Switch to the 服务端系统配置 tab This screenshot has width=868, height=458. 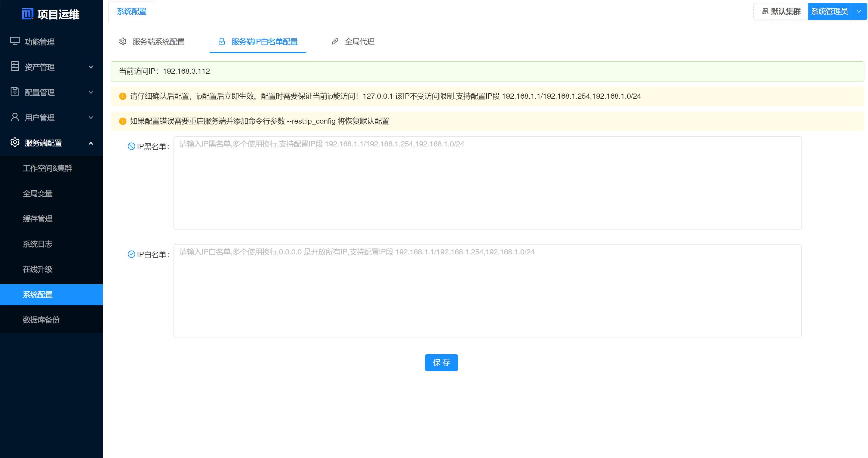[x=158, y=41]
